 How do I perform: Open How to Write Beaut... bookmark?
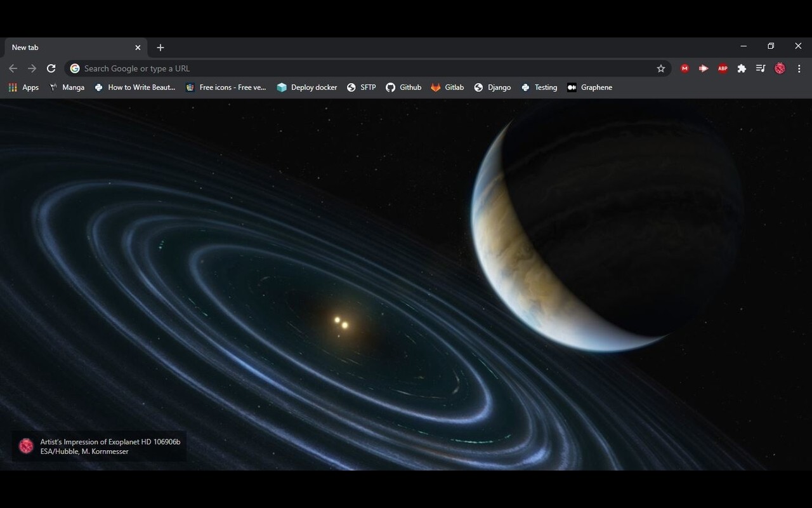coord(134,88)
